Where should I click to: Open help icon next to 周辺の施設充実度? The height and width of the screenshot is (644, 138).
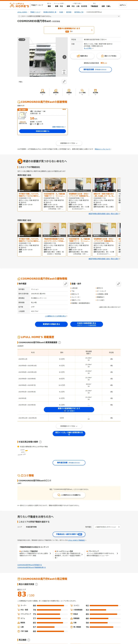click(x=37, y=584)
